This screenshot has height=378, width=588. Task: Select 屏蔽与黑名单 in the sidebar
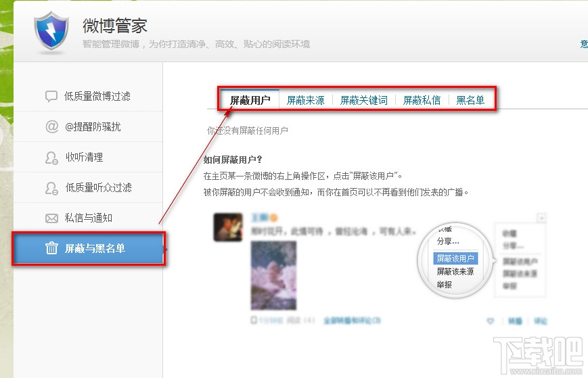coord(89,248)
